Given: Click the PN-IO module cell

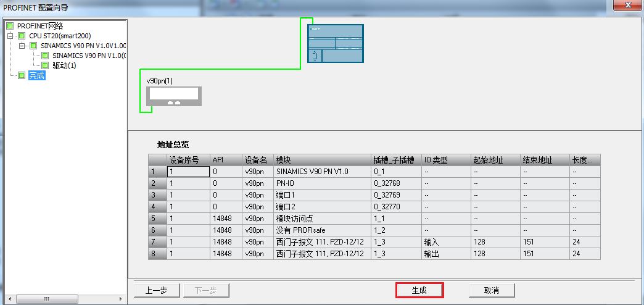Looking at the screenshot, I should [322, 183].
